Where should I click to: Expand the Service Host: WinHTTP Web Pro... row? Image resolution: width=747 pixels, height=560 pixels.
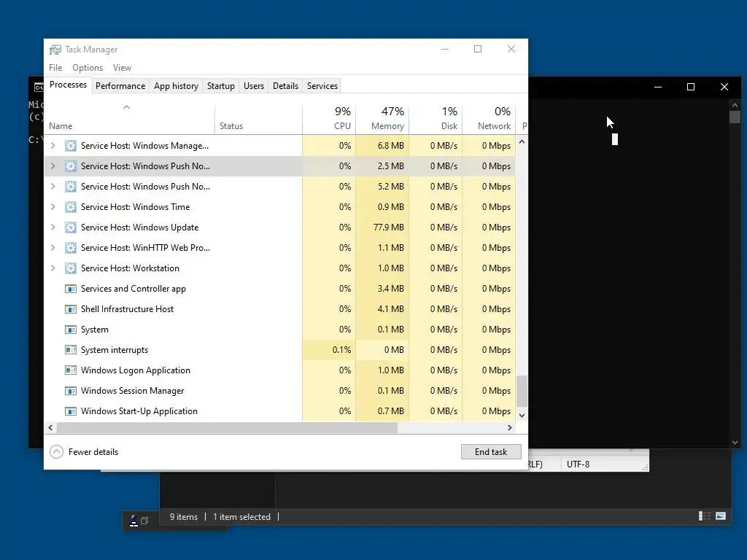coord(53,248)
